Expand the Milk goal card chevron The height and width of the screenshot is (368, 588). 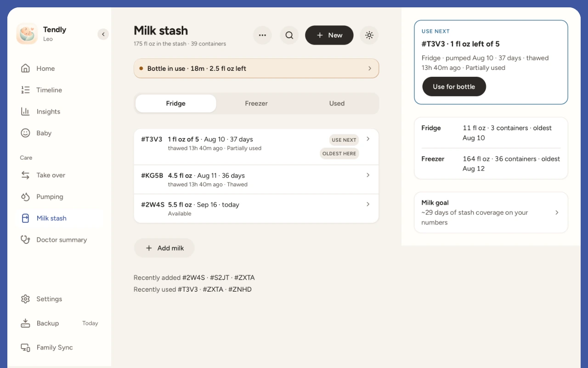pyautogui.click(x=557, y=213)
